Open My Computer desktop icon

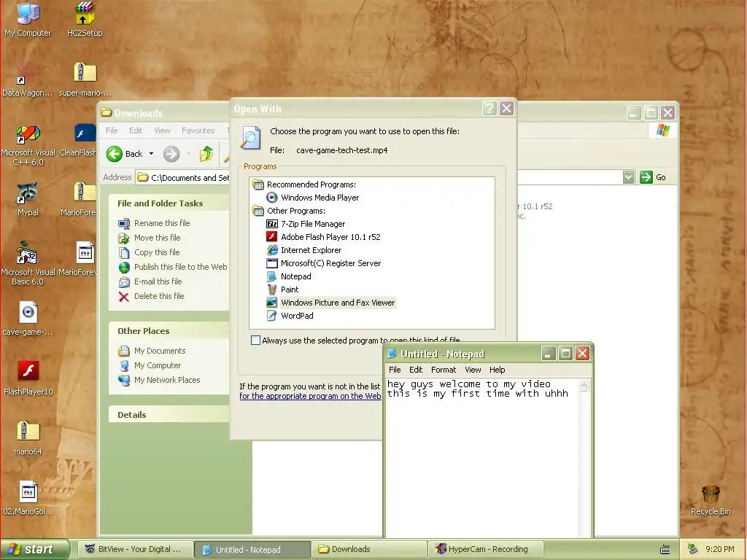click(x=28, y=19)
